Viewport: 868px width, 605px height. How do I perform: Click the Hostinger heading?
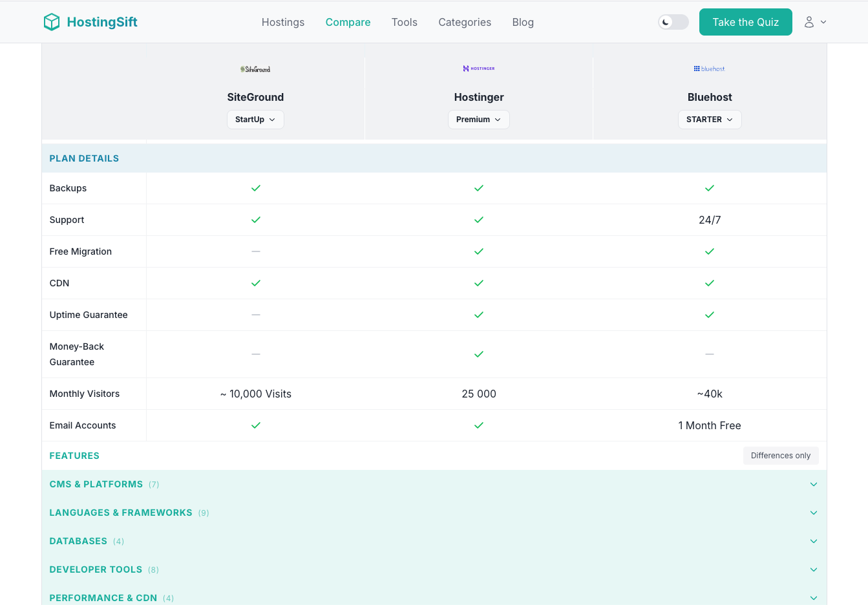tap(479, 97)
